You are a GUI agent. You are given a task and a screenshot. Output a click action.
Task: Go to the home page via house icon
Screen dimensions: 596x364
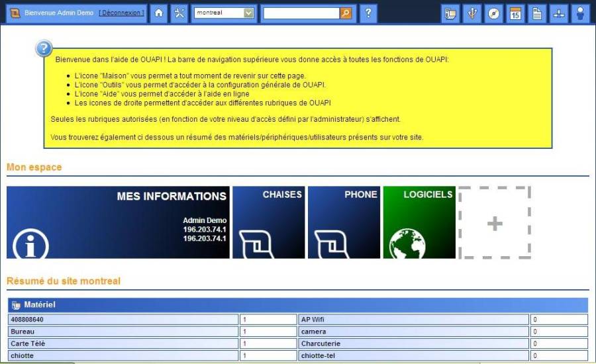click(159, 13)
